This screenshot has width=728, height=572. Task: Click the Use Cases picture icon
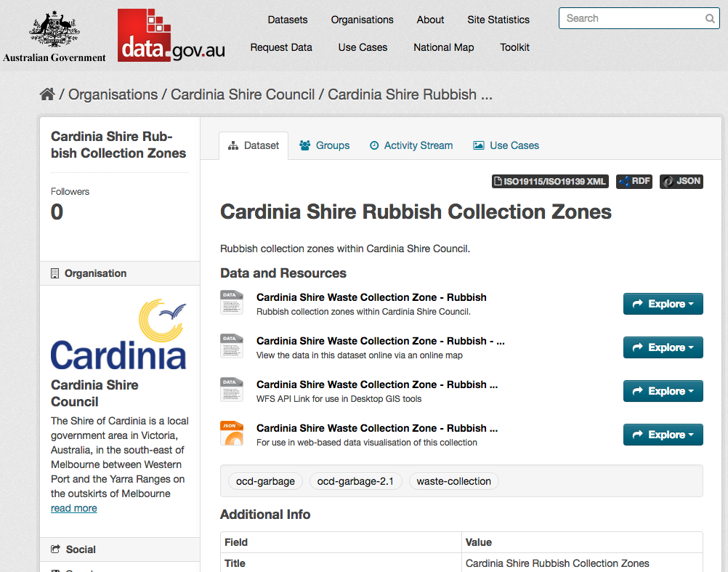point(479,145)
